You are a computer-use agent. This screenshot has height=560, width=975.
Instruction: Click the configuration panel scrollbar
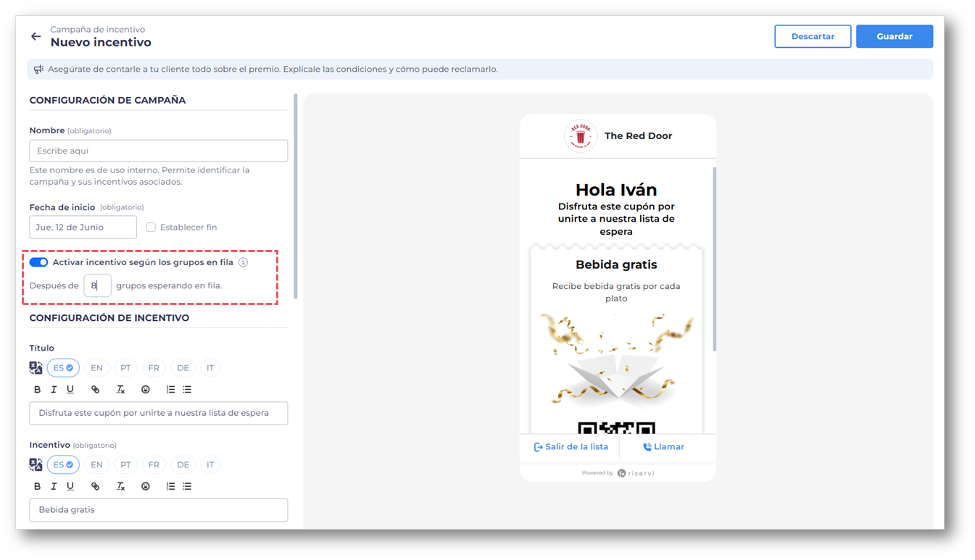pyautogui.click(x=295, y=196)
